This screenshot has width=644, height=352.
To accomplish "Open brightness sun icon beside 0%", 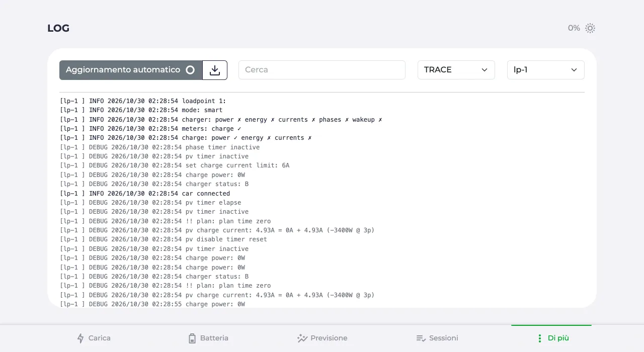I will [x=590, y=28].
